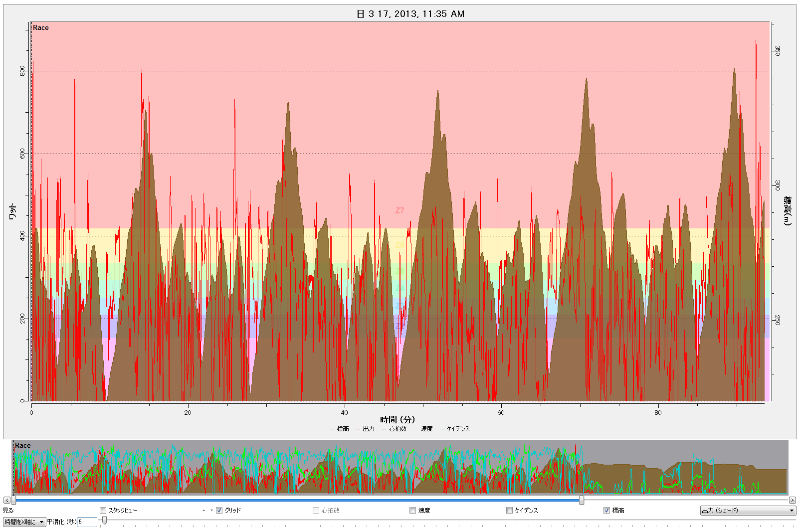The width and height of the screenshot is (800, 532).
Task: Click the left arrow of the range scrollbar
Action: pos(6,500)
